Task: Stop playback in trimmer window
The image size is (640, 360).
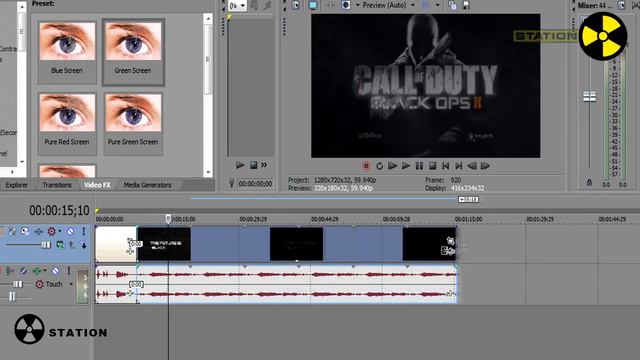Action: click(253, 165)
